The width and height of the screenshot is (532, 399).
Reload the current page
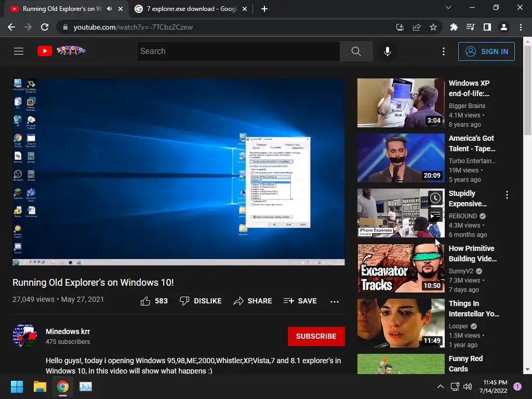[x=45, y=27]
